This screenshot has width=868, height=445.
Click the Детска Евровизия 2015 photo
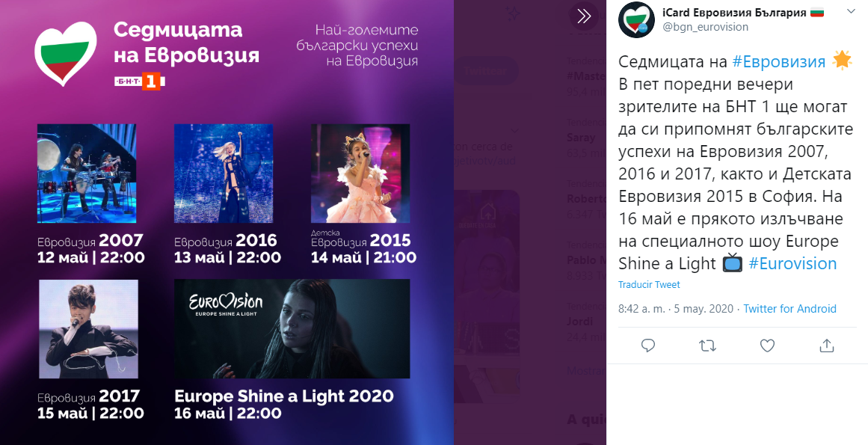click(360, 174)
